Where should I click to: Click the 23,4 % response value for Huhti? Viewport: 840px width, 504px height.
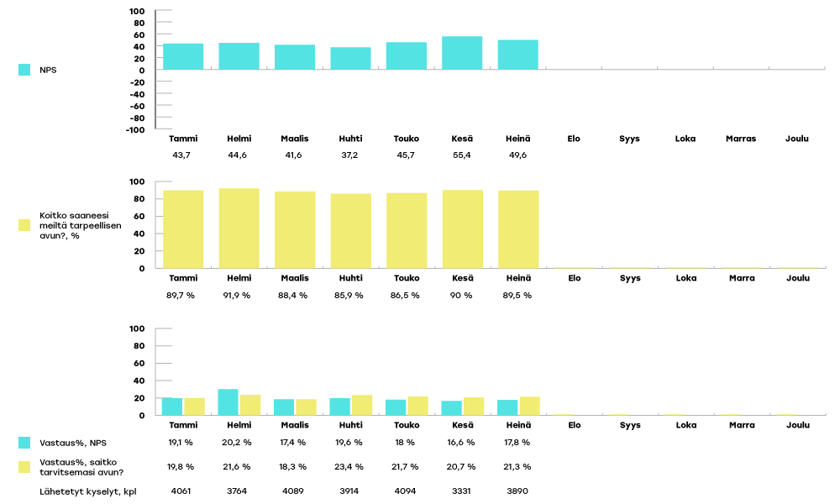(x=350, y=466)
